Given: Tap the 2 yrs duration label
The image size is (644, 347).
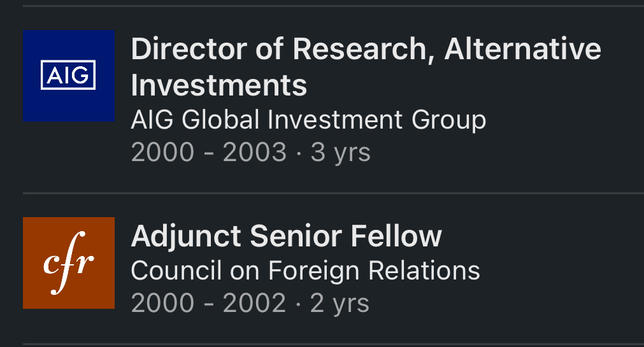Looking at the screenshot, I should point(340,304).
